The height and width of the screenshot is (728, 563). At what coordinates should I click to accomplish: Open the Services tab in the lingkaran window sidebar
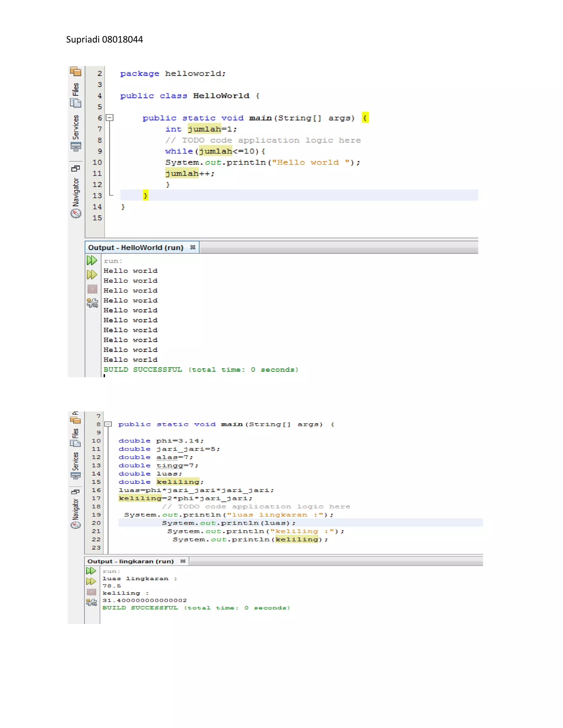tap(75, 465)
